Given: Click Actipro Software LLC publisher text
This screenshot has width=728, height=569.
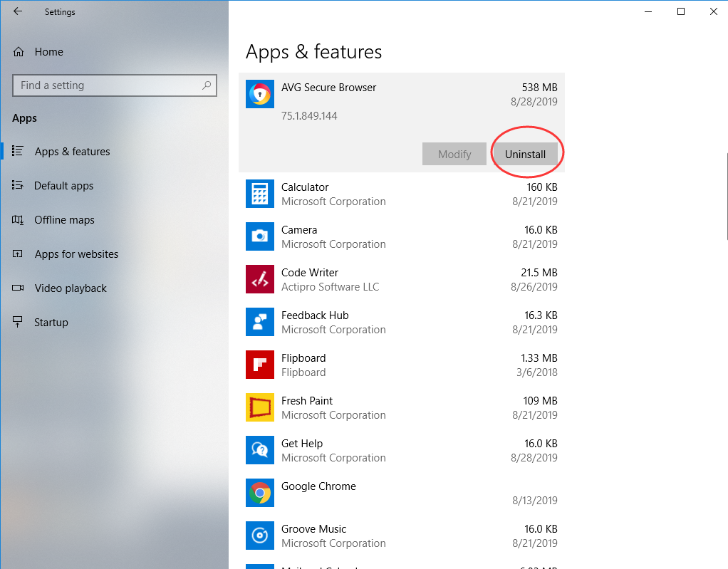Looking at the screenshot, I should pos(330,287).
